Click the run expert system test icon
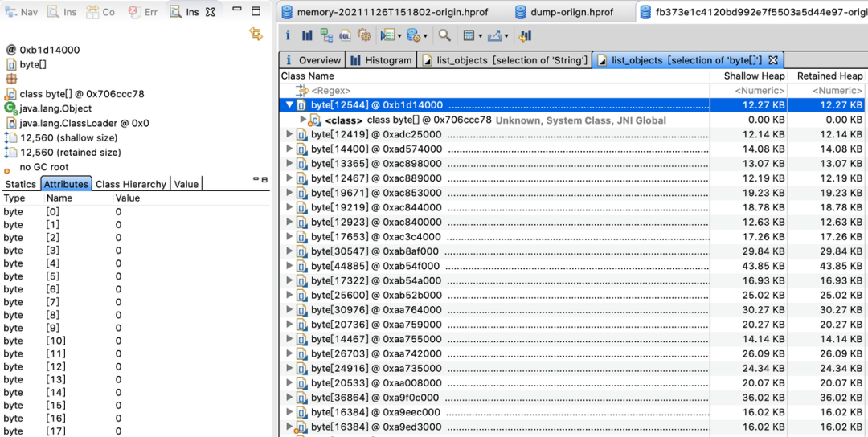The width and height of the screenshot is (868, 437). [x=387, y=35]
